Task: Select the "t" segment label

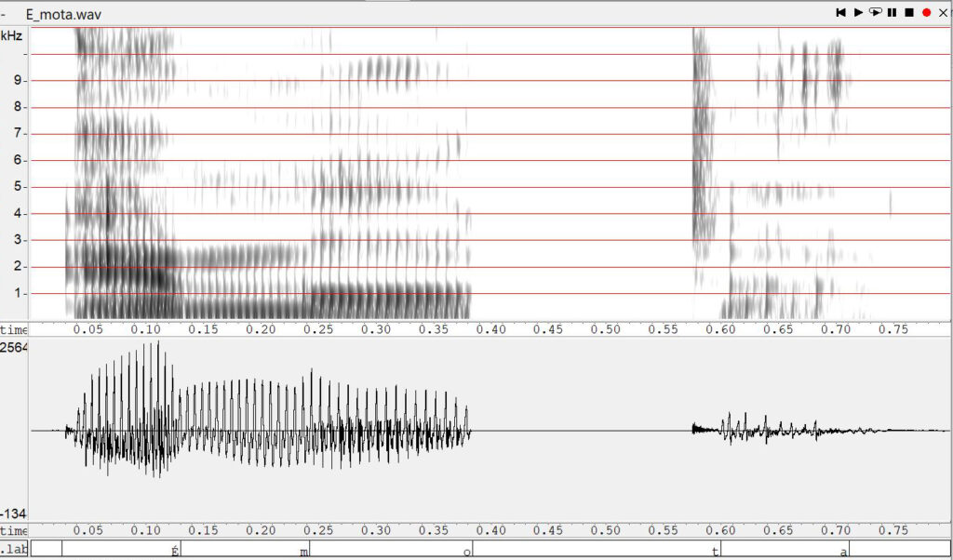Action: tap(715, 551)
